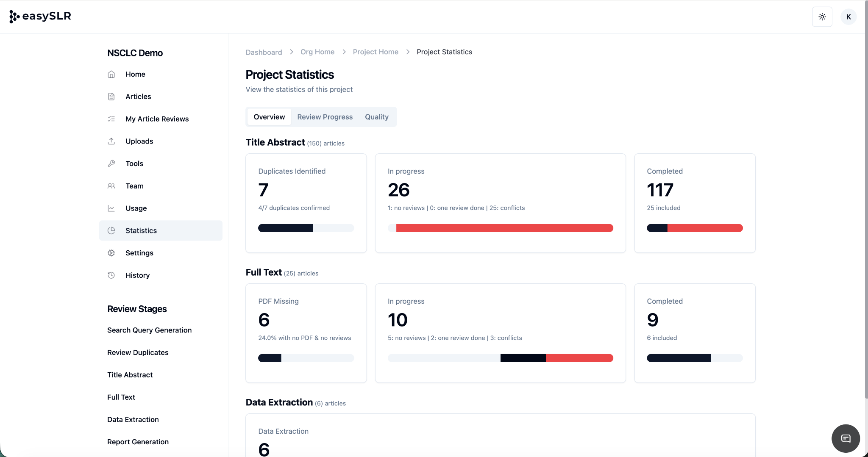
Task: Click the Tools wrench icon
Action: (x=111, y=163)
